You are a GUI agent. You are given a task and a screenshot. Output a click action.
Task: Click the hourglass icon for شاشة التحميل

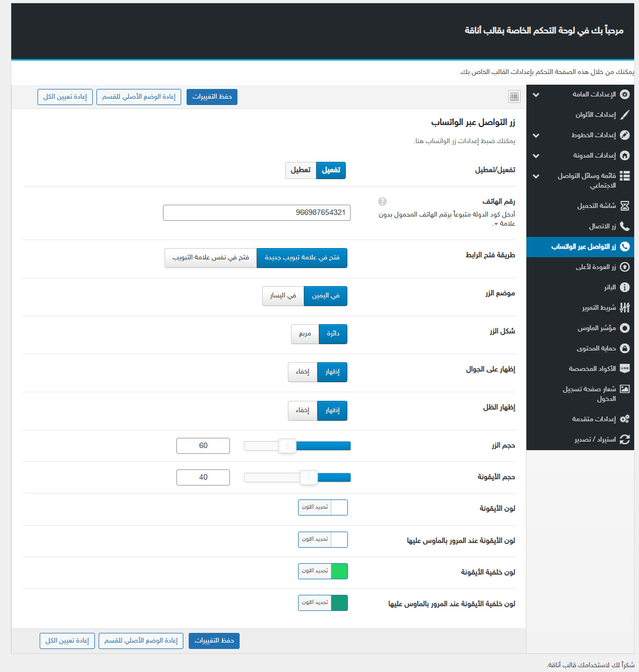625,206
